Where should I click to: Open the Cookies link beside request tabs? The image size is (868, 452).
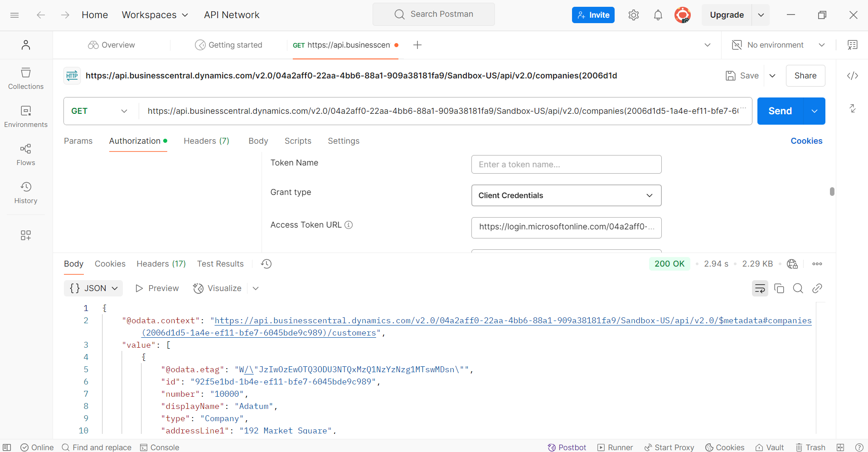click(x=806, y=141)
